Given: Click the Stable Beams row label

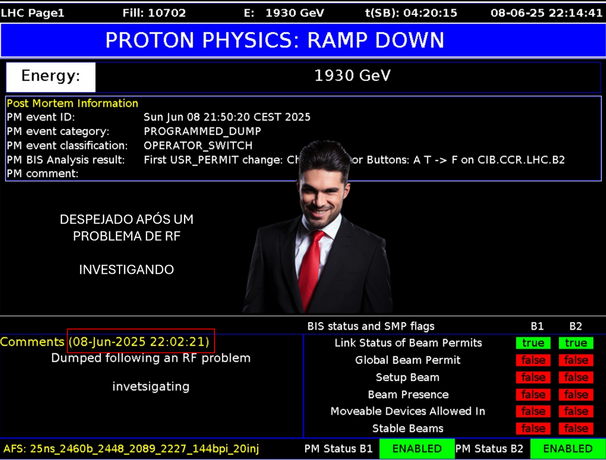Looking at the screenshot, I should tap(408, 428).
